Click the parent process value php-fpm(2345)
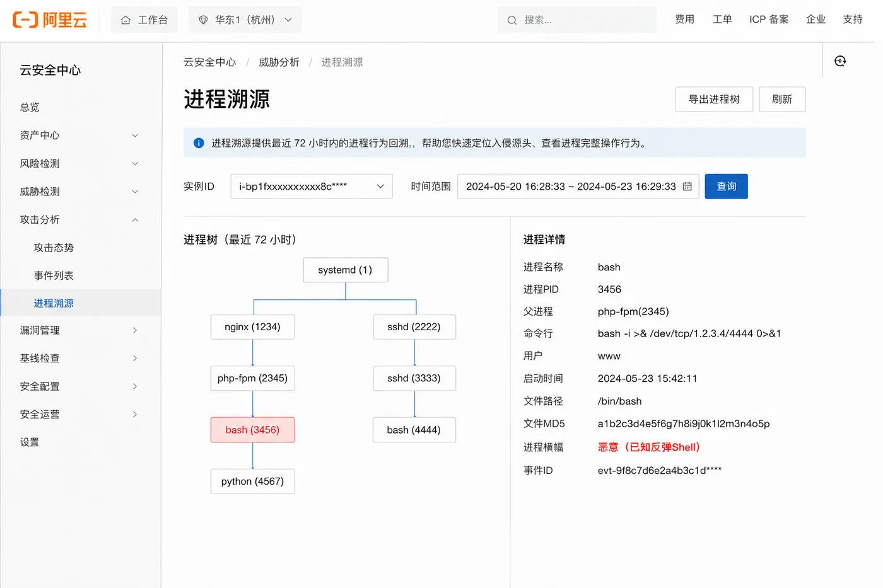 point(633,311)
